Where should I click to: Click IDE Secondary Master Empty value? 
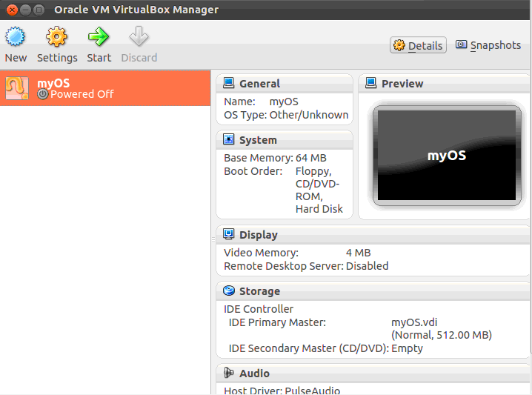[407, 348]
